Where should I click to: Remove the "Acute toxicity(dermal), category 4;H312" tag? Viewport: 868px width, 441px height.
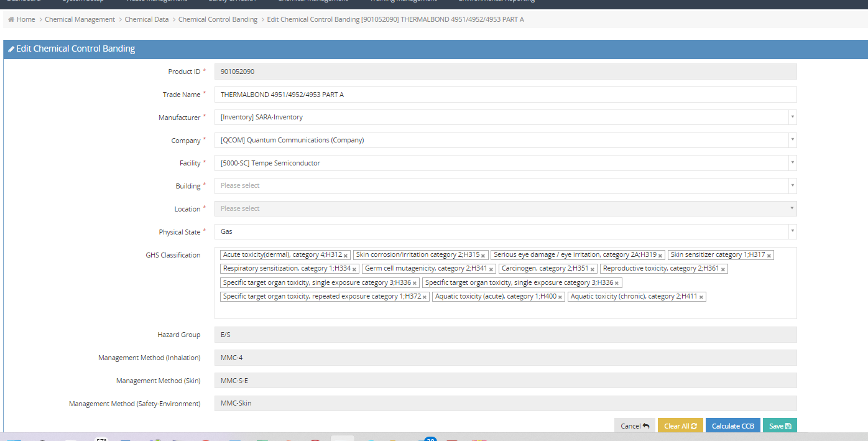point(346,255)
